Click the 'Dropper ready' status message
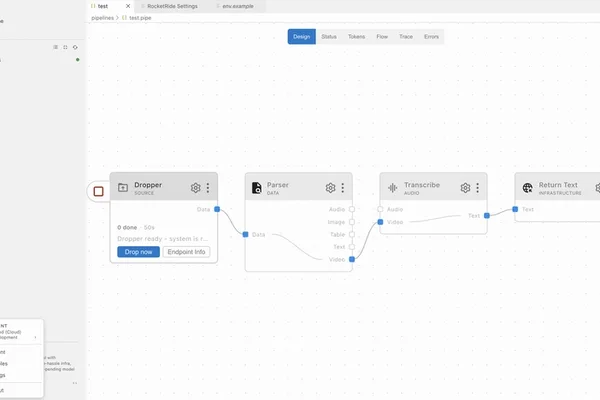600x400 pixels. pos(162,239)
